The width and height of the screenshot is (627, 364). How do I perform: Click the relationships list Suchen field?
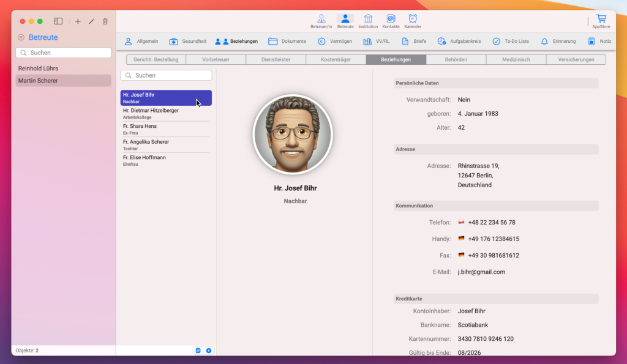(x=166, y=75)
